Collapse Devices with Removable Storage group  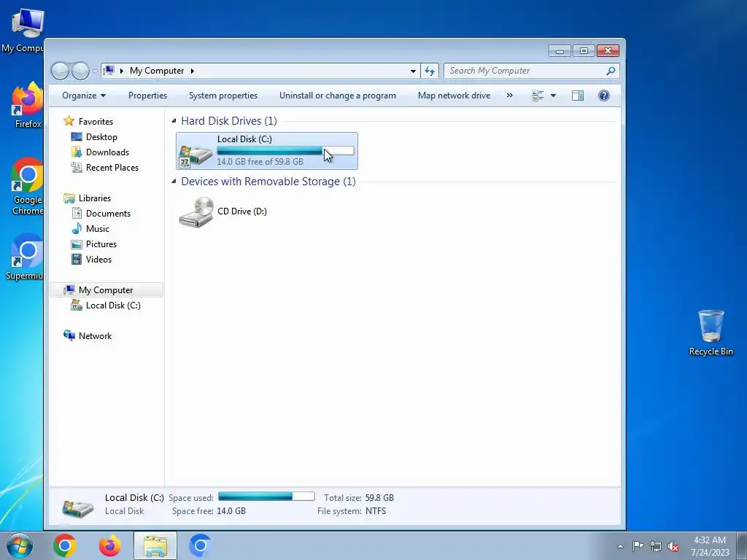pos(174,182)
